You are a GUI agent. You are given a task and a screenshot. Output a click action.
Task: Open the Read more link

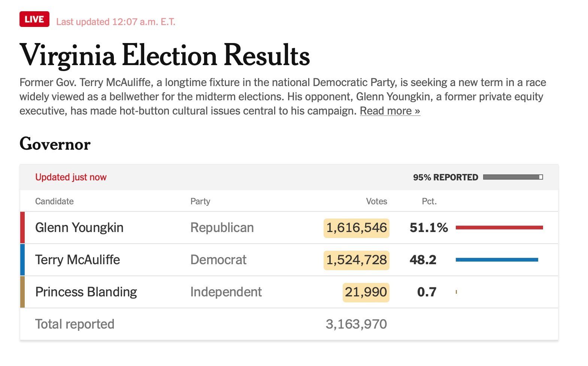coord(390,111)
